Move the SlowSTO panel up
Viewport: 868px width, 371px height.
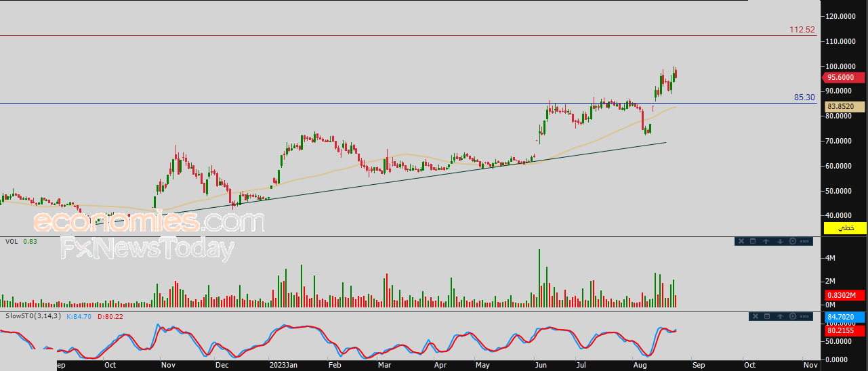tap(780, 316)
